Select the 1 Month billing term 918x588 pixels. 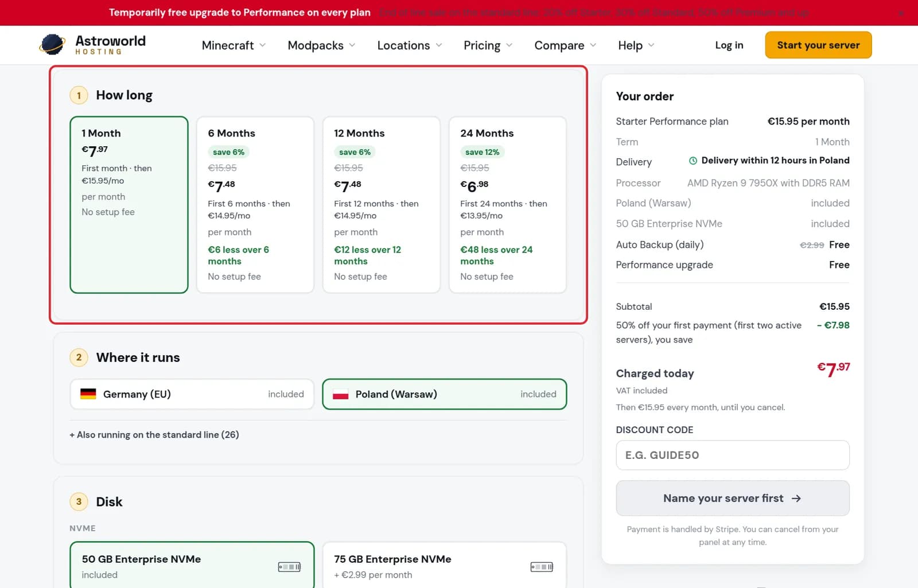[x=129, y=205]
